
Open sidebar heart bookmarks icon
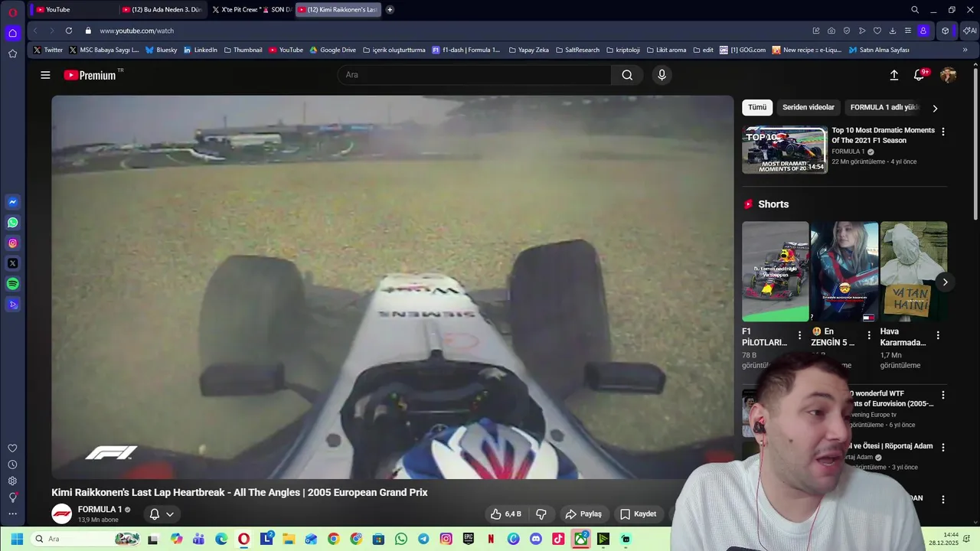pos(12,448)
